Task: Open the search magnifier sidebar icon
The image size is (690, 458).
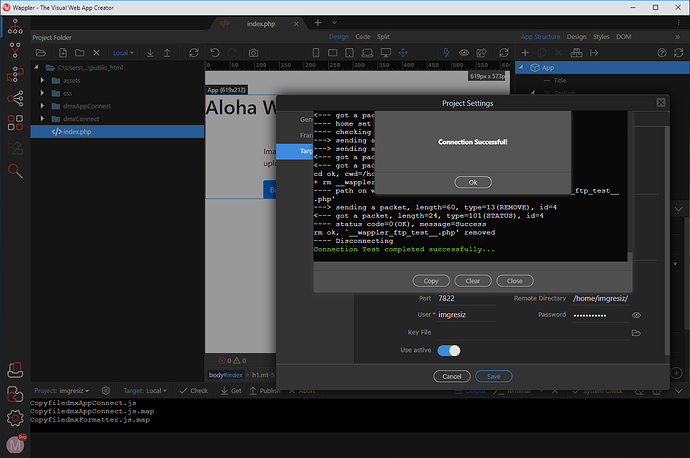Action: tap(15, 171)
